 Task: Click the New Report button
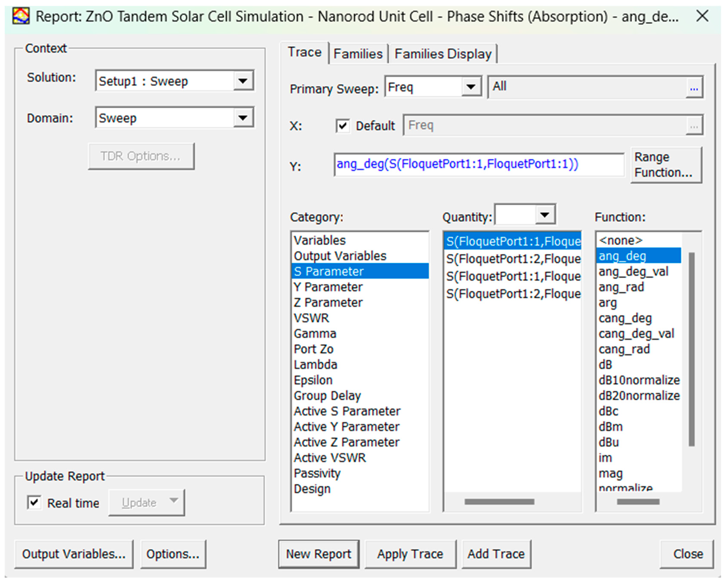coord(318,554)
